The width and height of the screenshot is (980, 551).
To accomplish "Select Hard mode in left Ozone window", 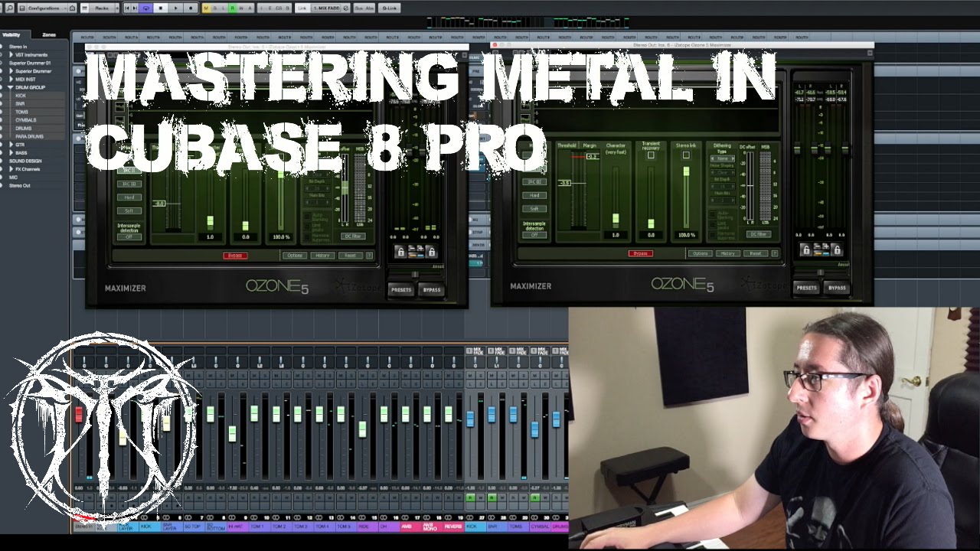I will pos(129,196).
